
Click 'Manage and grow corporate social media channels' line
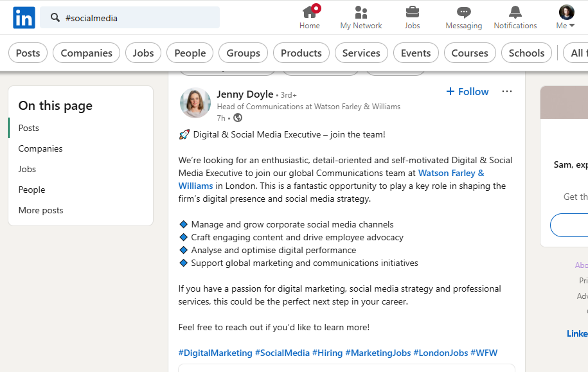coord(292,224)
